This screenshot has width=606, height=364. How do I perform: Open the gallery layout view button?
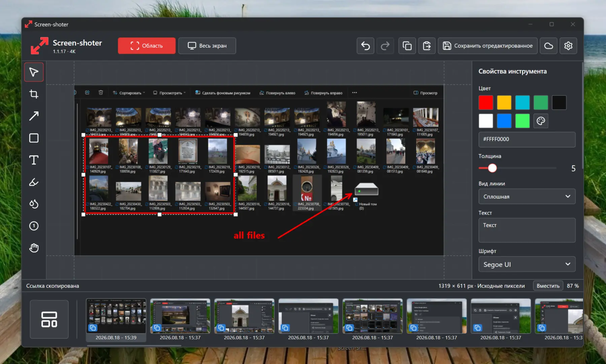[49, 319]
